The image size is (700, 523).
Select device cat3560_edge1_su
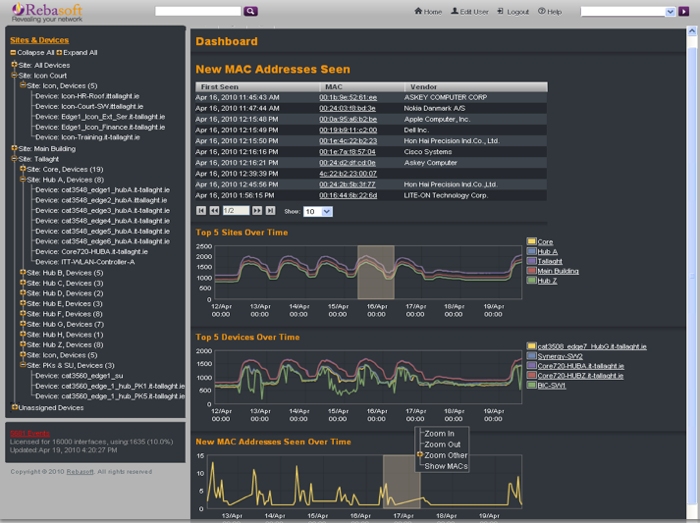tap(79, 376)
